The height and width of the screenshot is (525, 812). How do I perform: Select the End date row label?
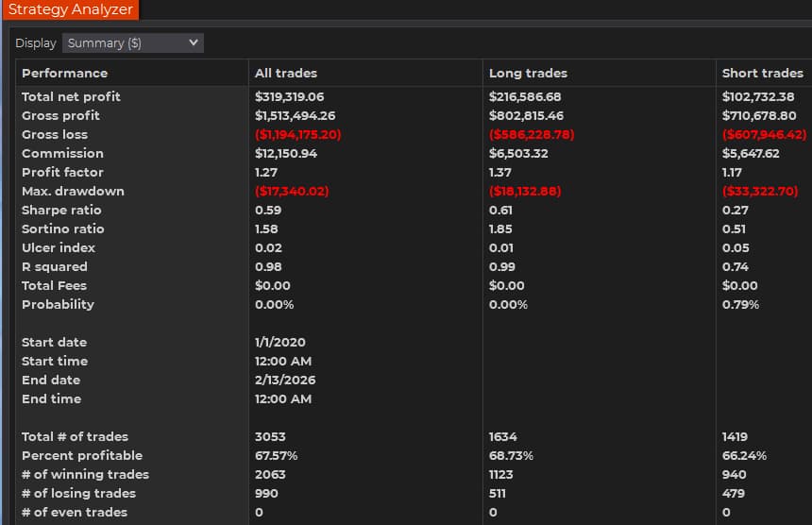(51, 380)
